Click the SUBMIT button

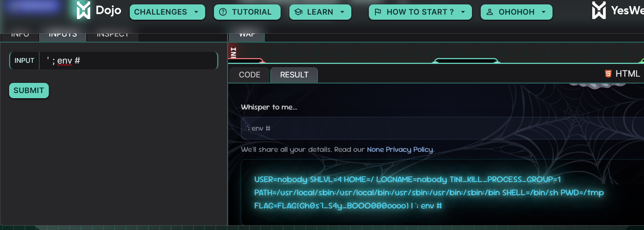point(29,91)
